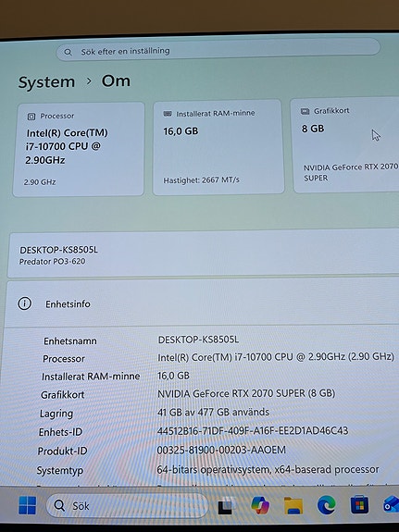Screen dimensions: 399x532
Task: Click the search magnifier in settings search
Action: 68,52
